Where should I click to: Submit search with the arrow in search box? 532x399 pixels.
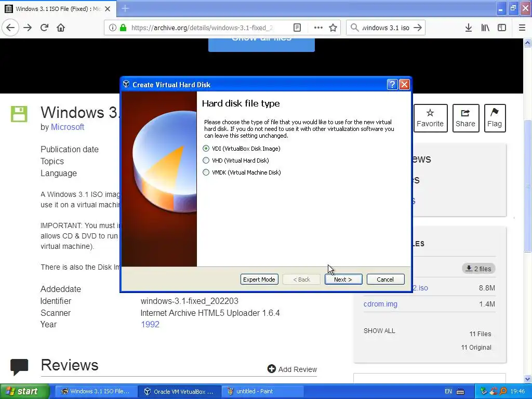(418, 28)
